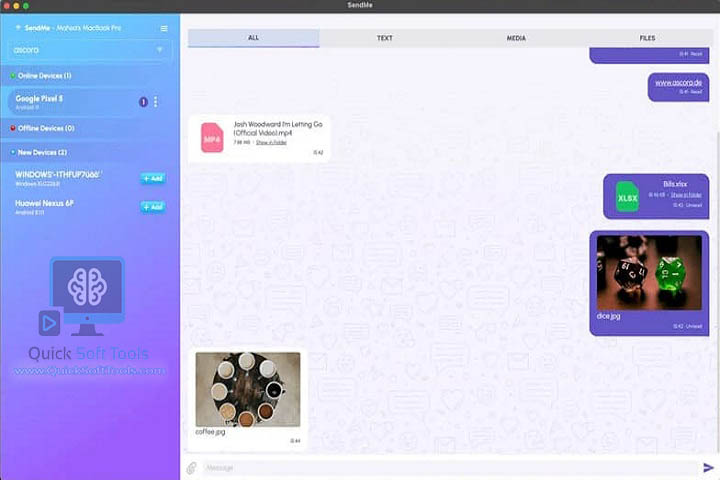Show Bills.xlsx in folder
The height and width of the screenshot is (480, 720).
tap(686, 195)
